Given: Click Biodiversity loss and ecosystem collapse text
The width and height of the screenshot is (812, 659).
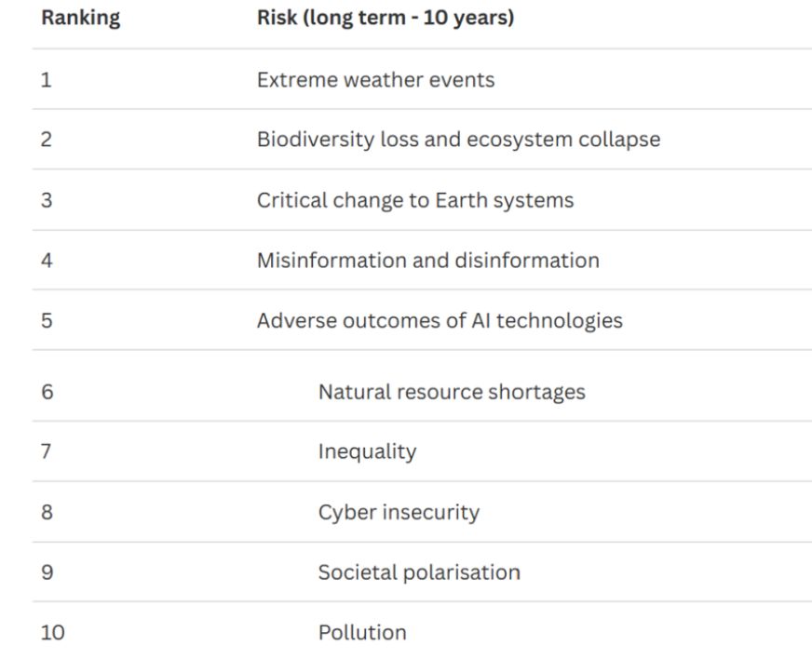Looking at the screenshot, I should coord(458,140).
